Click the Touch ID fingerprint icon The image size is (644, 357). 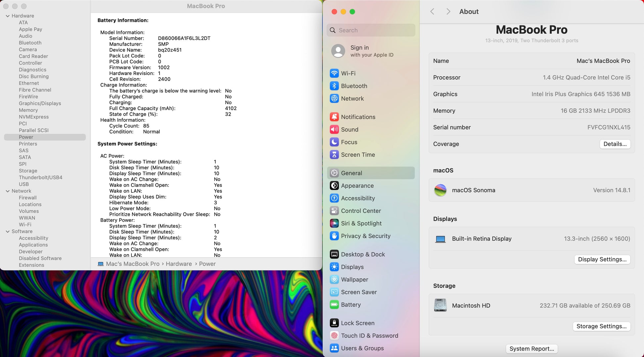(x=334, y=336)
